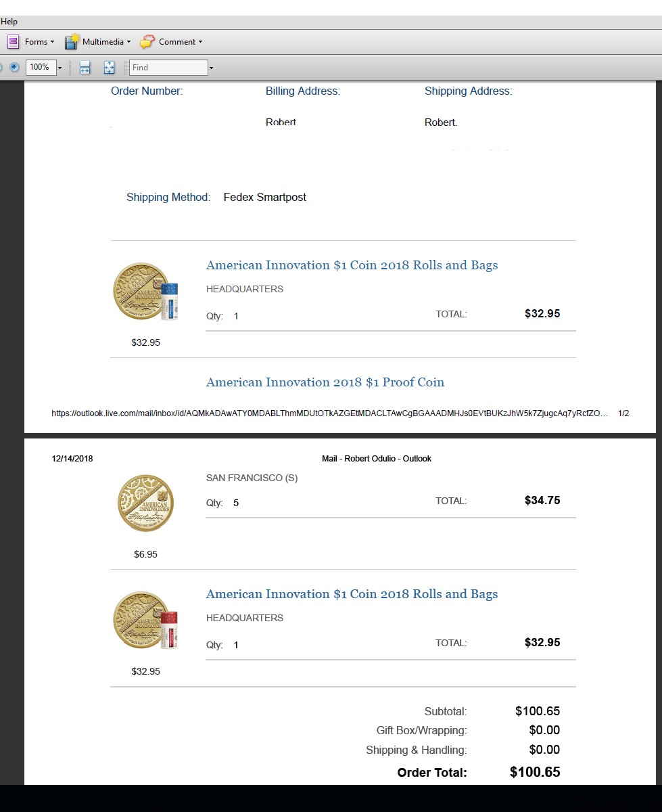Screen dimensions: 662x812
Task: Click the zoom in plus icon
Action: point(14,68)
